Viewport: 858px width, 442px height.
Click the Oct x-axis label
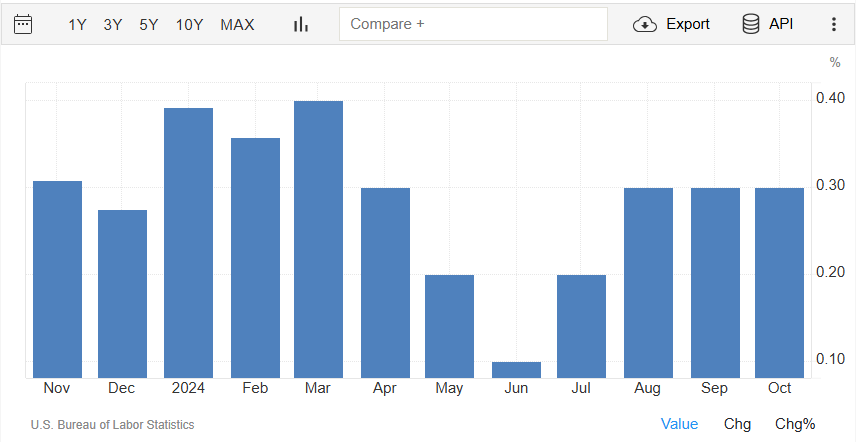click(779, 388)
